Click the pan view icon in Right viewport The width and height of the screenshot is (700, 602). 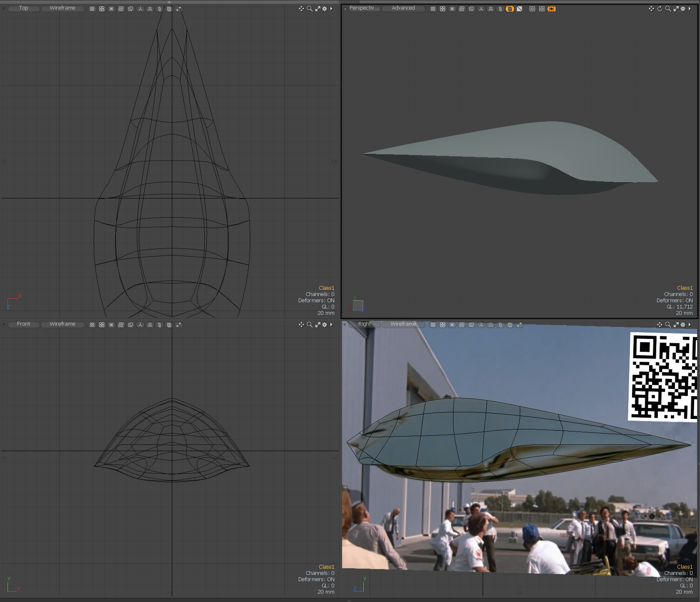point(660,325)
